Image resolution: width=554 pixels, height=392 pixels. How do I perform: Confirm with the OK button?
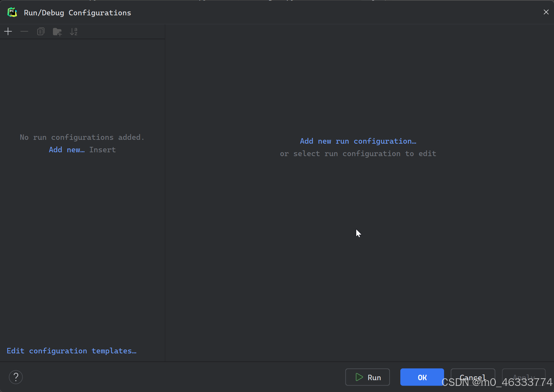422,377
